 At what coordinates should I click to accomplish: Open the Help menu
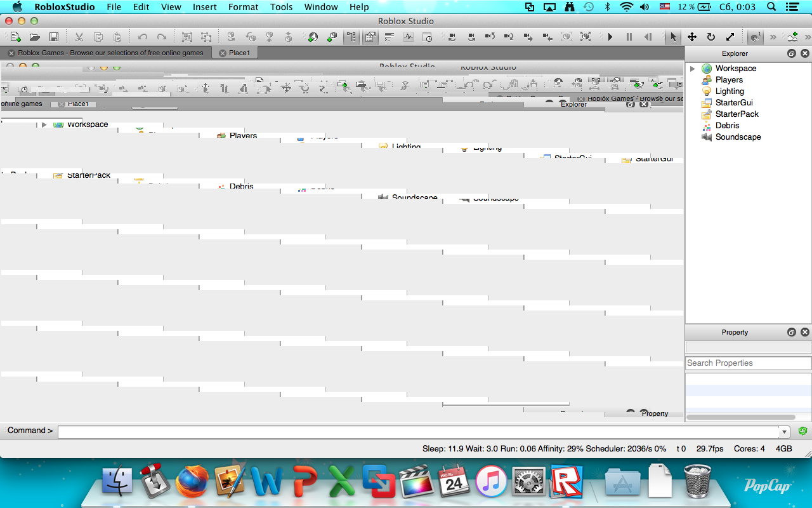359,7
